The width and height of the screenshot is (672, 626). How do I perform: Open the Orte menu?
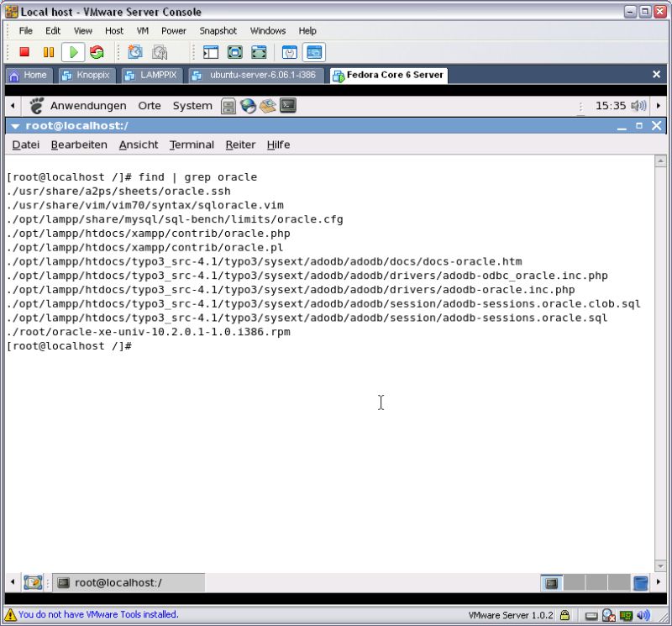150,106
